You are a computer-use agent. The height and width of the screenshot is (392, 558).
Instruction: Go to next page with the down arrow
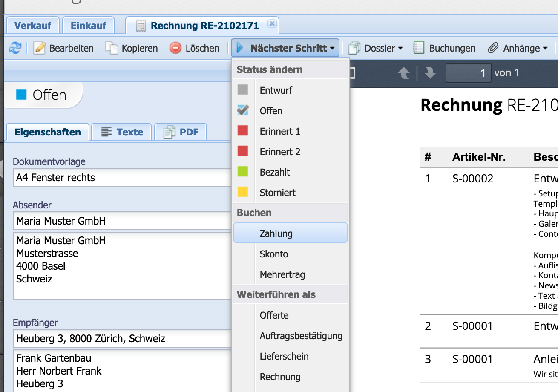pyautogui.click(x=429, y=72)
